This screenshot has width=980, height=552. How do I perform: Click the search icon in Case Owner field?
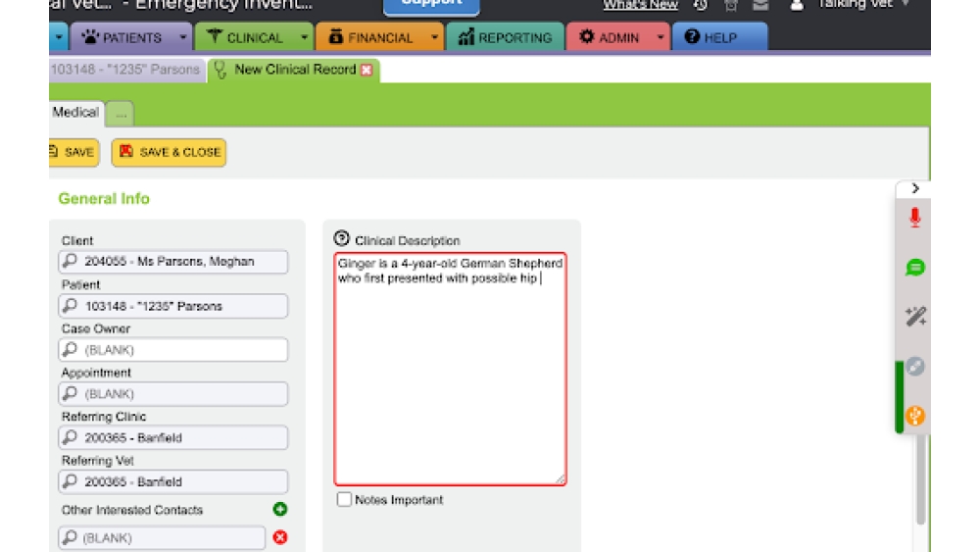tap(70, 349)
